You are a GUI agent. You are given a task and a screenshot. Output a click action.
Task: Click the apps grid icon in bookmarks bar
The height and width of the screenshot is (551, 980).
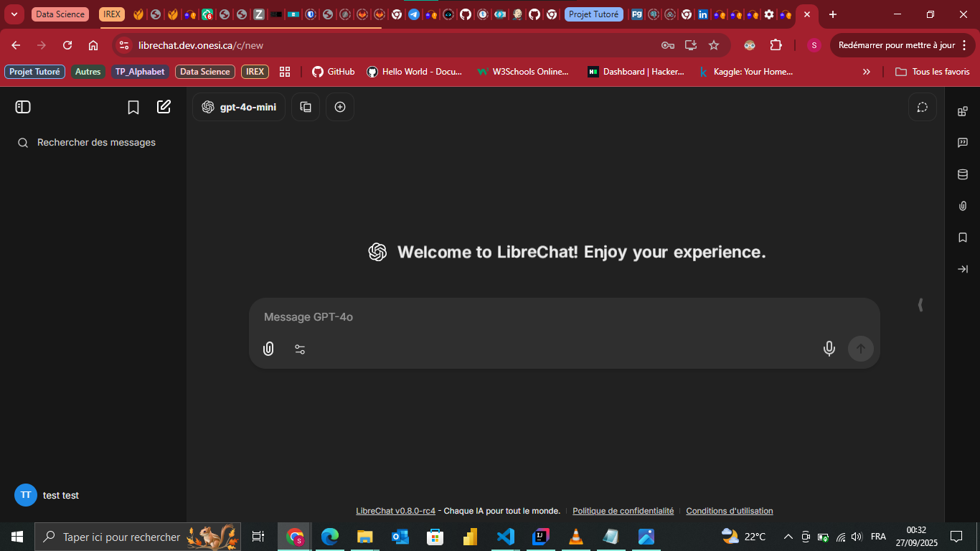(x=285, y=72)
